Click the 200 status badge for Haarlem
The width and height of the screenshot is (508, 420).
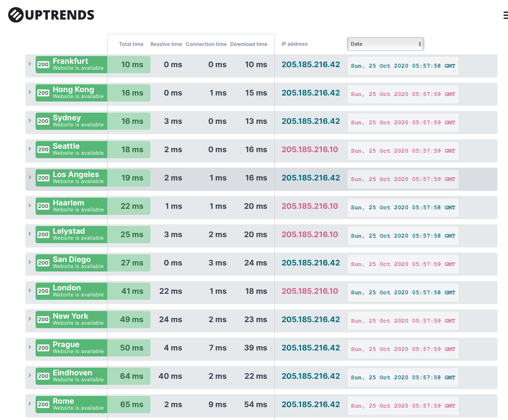tap(43, 206)
